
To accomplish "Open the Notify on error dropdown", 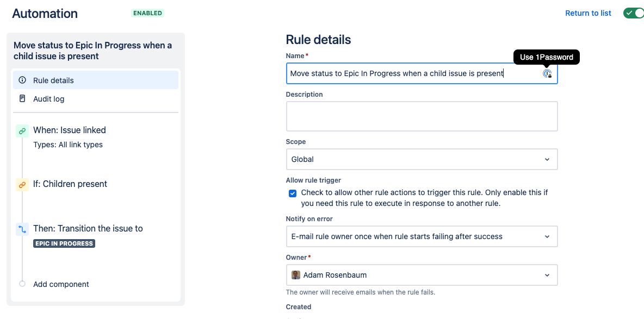I will (422, 236).
